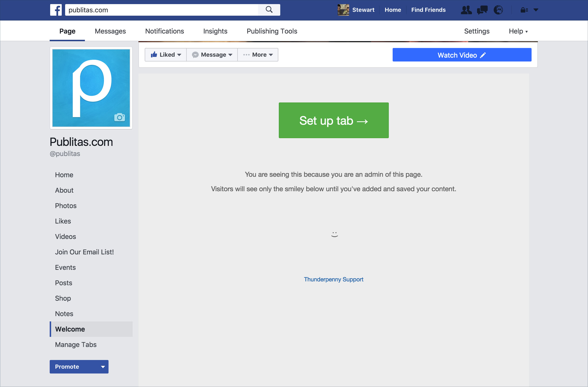588x387 pixels.
Task: Open the More options dropdown
Action: tap(258, 54)
